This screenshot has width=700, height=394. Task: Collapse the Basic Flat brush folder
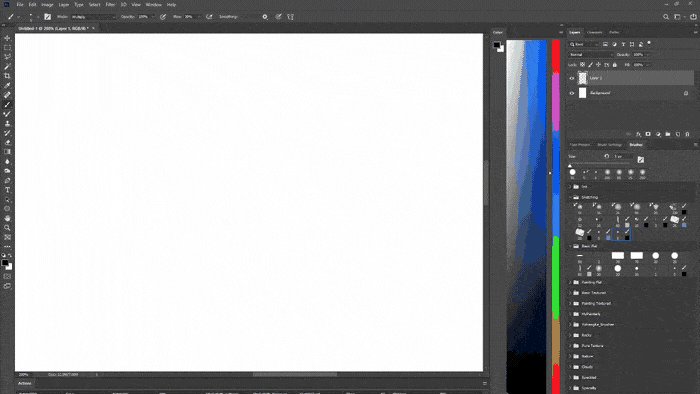[571, 246]
